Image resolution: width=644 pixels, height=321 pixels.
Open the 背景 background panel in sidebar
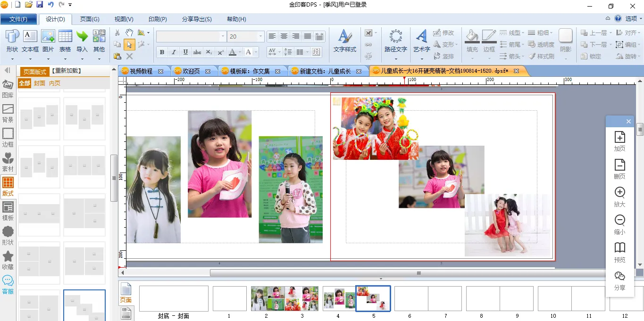pyautogui.click(x=8, y=113)
